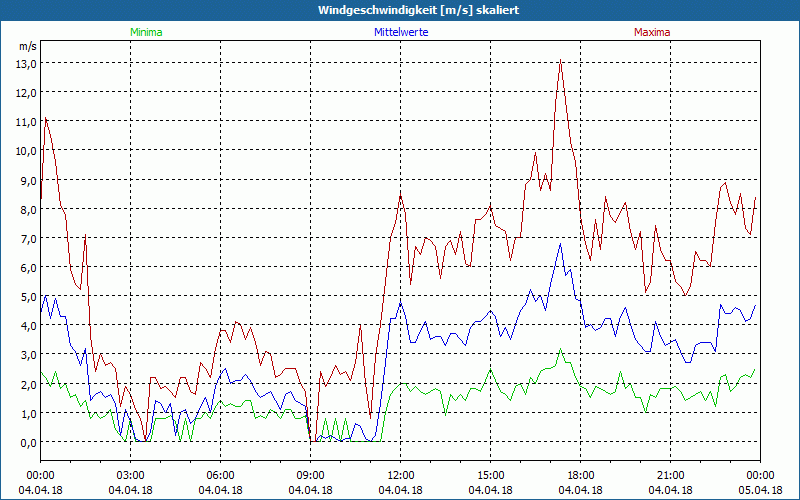Click the chart title Windgeschwindigkeit [m/s] skaliert
The width and height of the screenshot is (800, 500).
pyautogui.click(x=418, y=10)
